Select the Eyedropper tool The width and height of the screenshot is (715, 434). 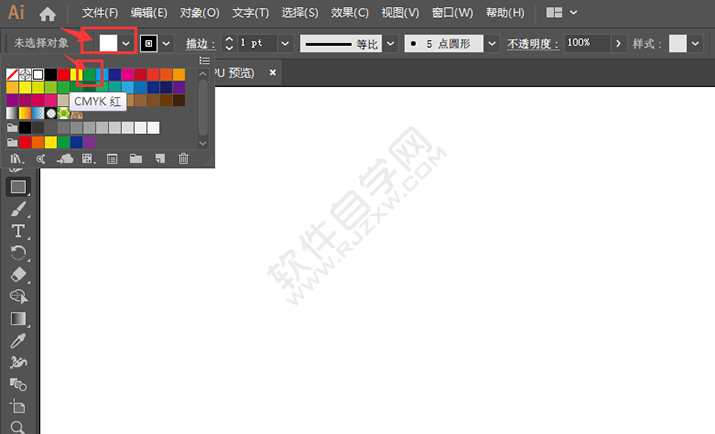click(18, 341)
